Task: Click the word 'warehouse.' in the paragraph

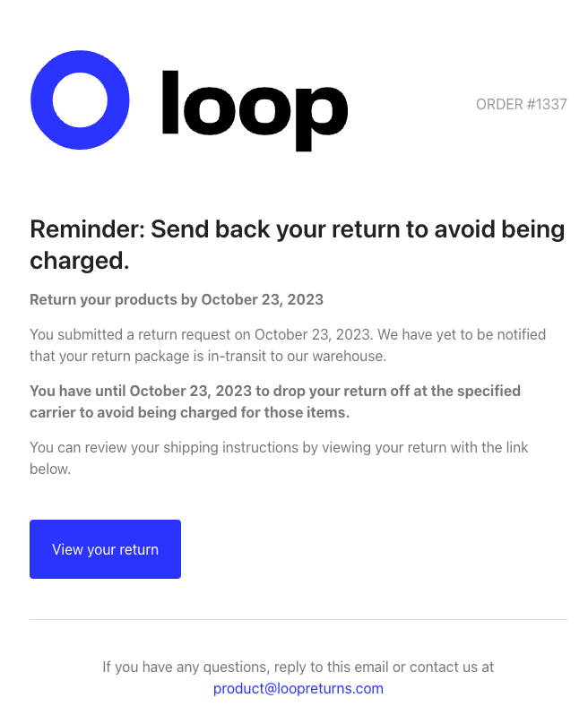Action: pyautogui.click(x=349, y=356)
